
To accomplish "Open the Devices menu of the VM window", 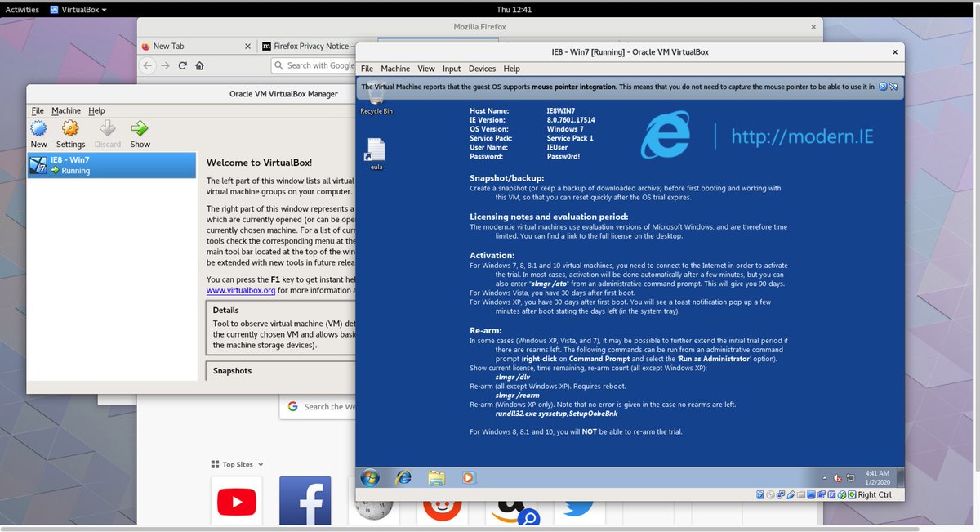I will pos(482,69).
